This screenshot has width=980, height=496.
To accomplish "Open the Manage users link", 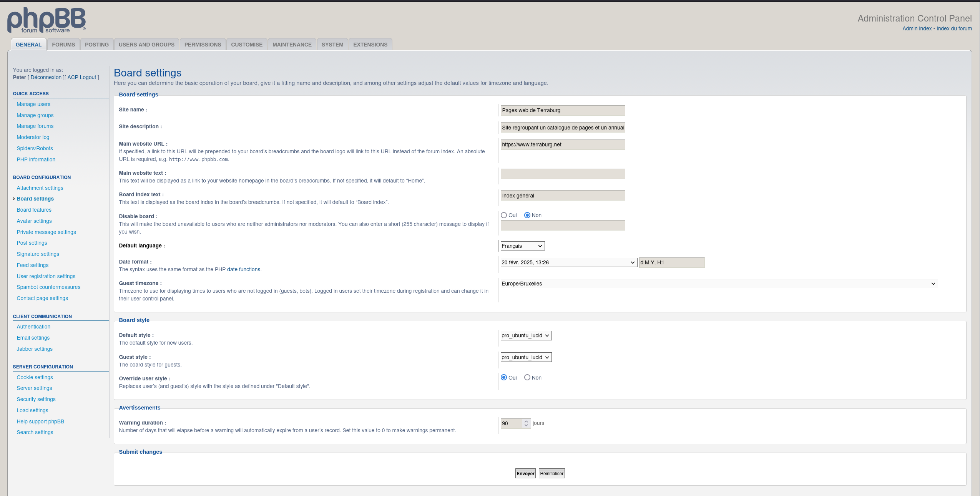I will pos(33,104).
